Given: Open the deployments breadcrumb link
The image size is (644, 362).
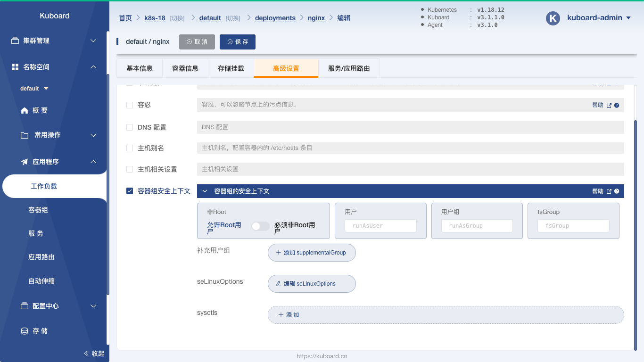Looking at the screenshot, I should point(275,18).
